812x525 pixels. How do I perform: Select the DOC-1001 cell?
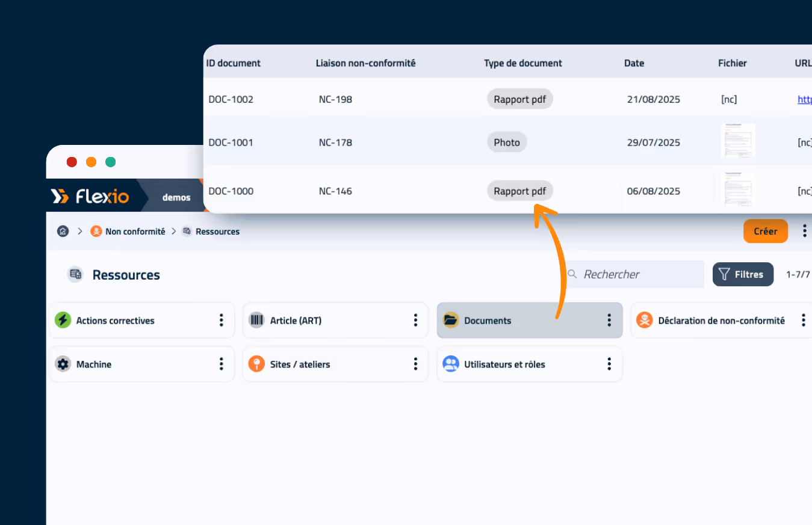tap(231, 143)
